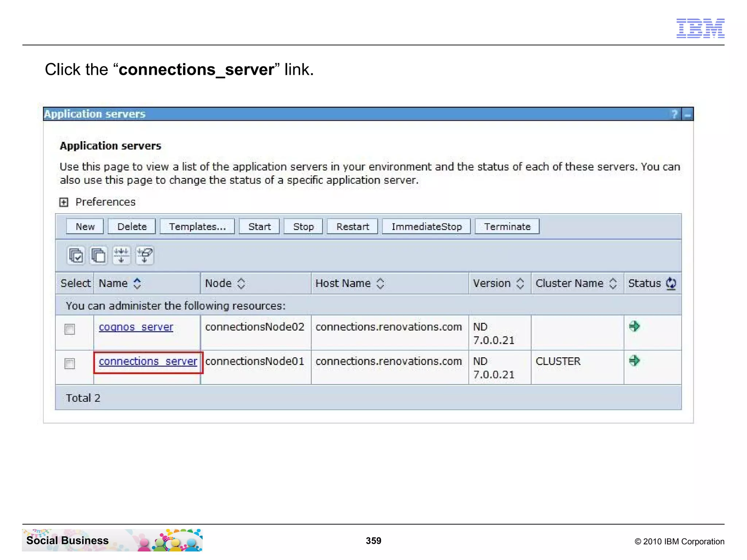Click host name in cognos_server row
The image size is (747, 560).
[x=389, y=327]
